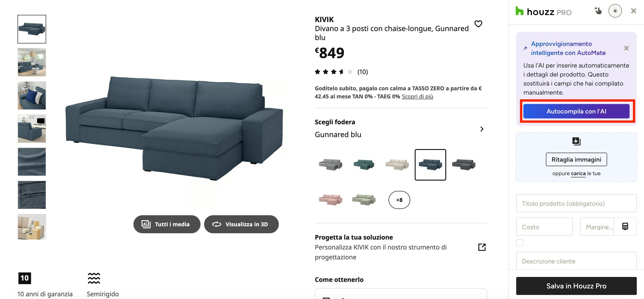Launch Visualizza in 3D view
The width and height of the screenshot is (644, 299).
tap(241, 224)
